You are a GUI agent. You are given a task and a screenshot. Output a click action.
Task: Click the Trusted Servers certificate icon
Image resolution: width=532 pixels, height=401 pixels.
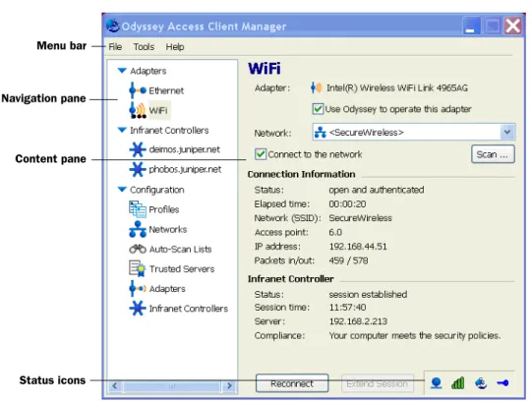[138, 268]
